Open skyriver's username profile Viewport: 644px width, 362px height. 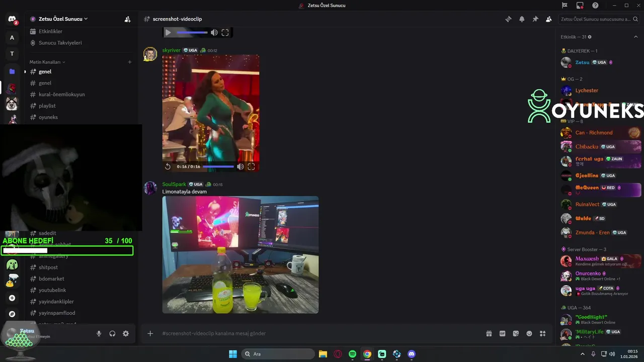(171, 50)
